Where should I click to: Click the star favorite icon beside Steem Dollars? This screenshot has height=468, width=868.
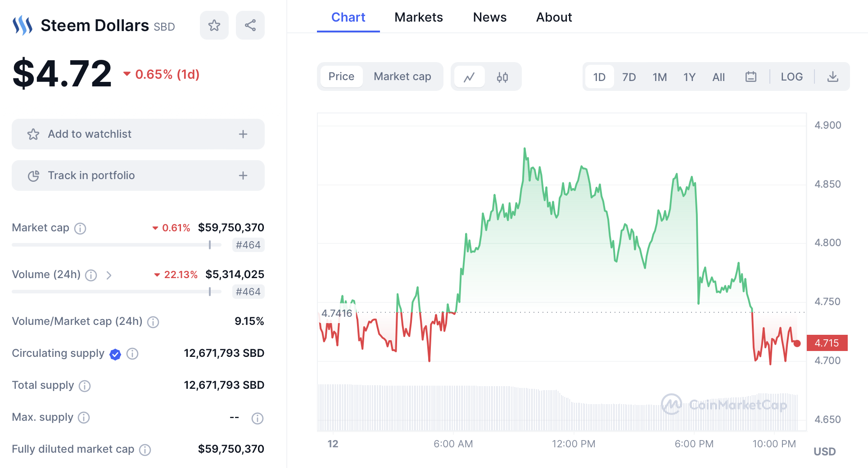(214, 25)
